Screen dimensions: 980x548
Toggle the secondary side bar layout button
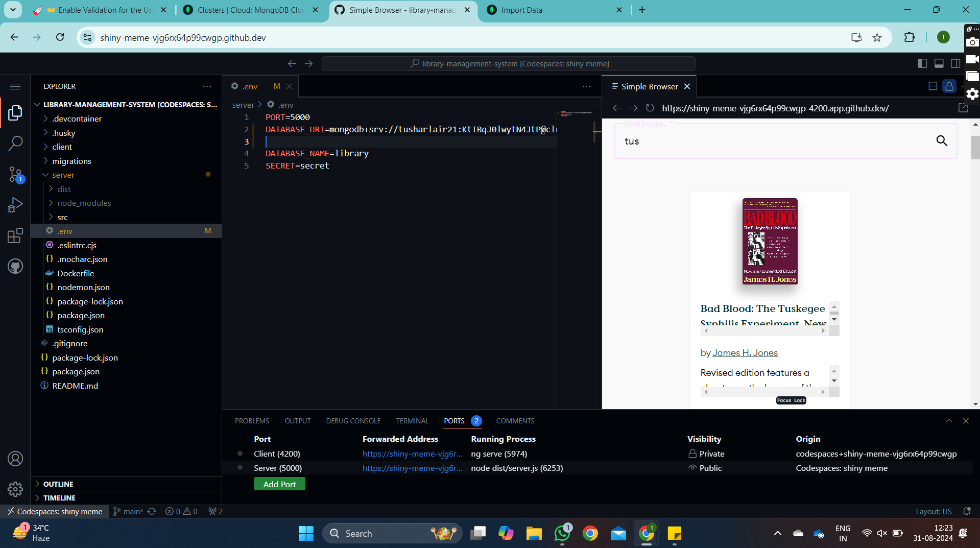click(x=955, y=63)
